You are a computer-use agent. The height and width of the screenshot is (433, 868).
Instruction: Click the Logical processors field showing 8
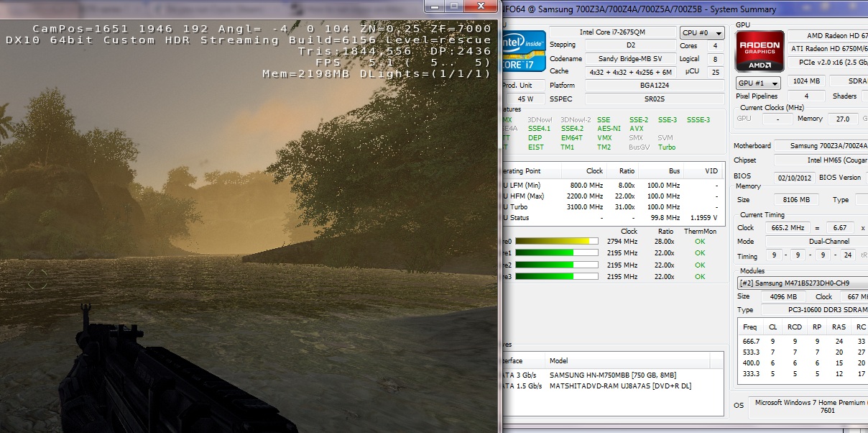714,59
